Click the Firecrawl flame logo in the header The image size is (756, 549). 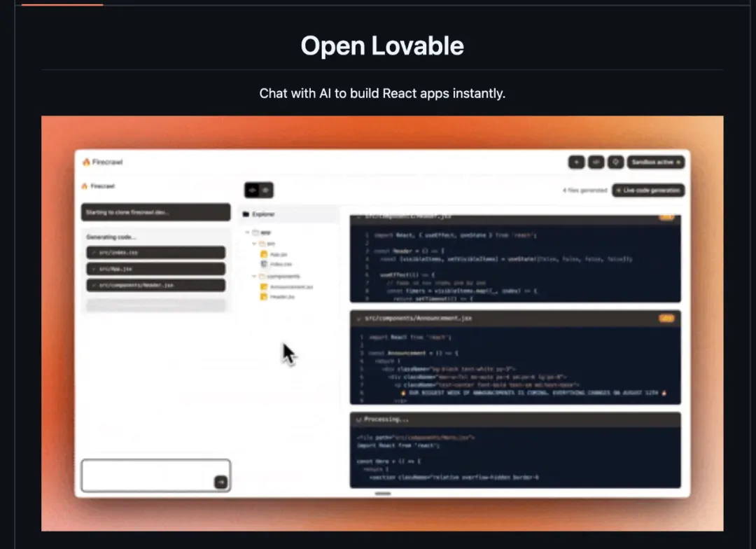(86, 162)
